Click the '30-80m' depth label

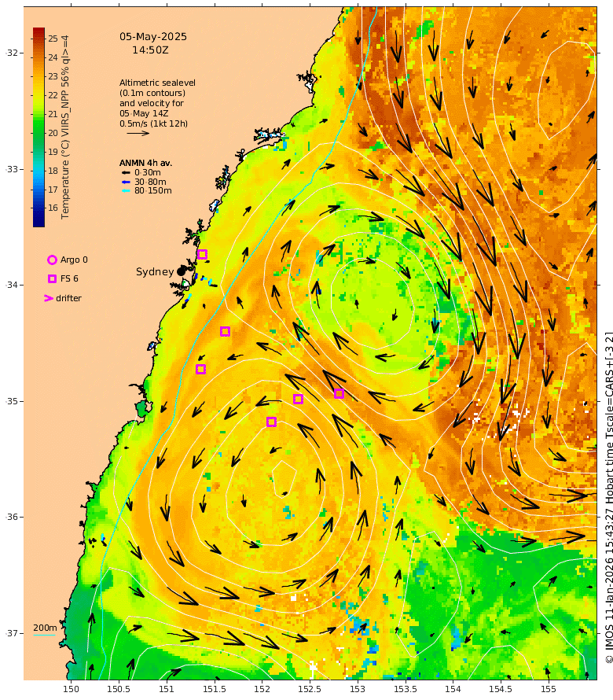pos(150,182)
